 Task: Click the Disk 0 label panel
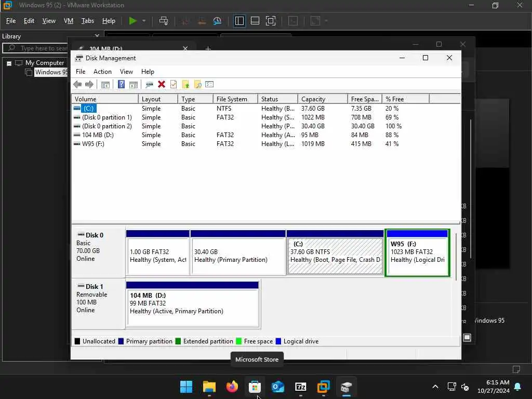[x=98, y=253]
